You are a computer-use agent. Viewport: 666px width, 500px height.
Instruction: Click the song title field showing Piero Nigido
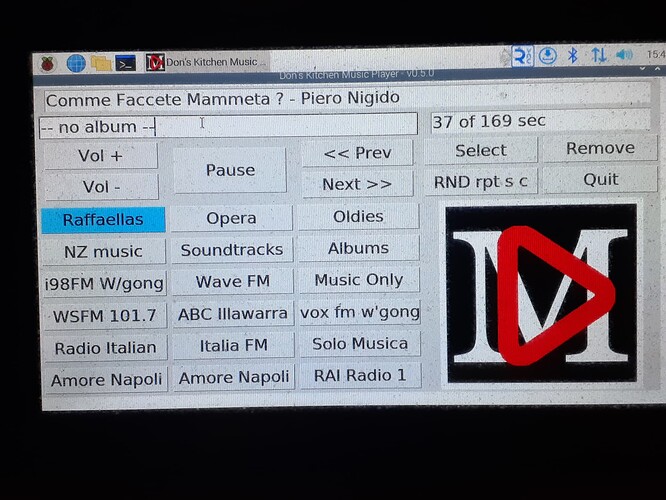point(347,99)
